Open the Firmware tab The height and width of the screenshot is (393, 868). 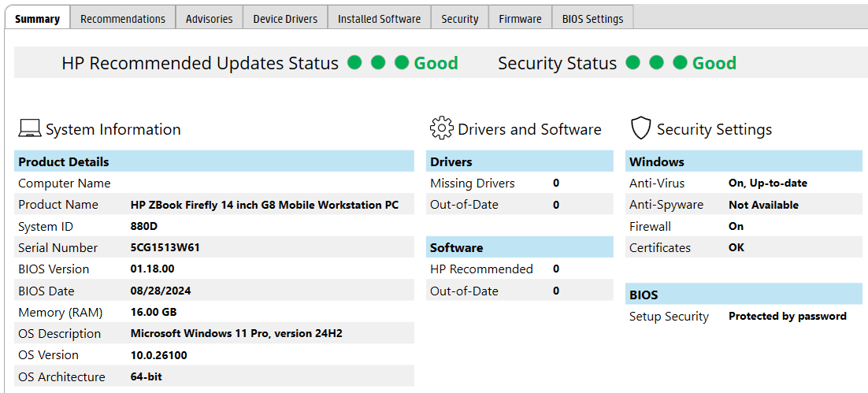click(x=520, y=18)
